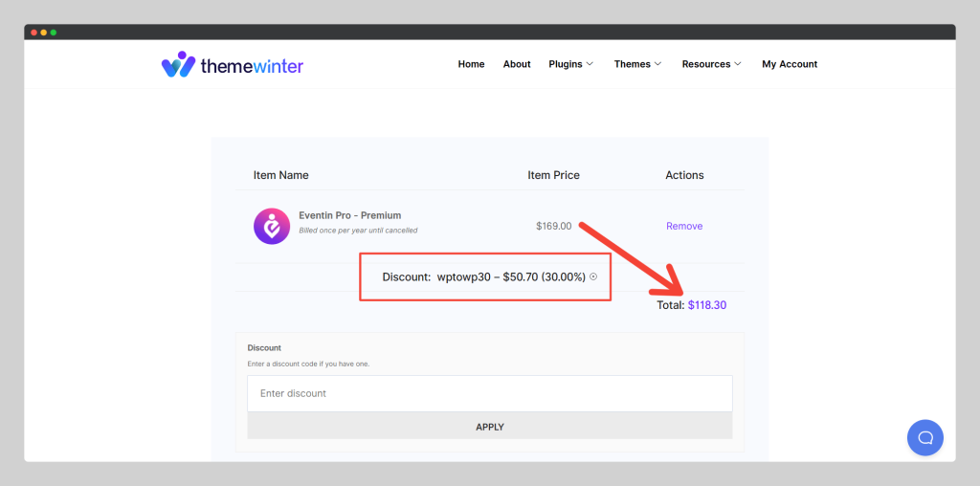Click the $118.30 total amount

pyautogui.click(x=707, y=305)
